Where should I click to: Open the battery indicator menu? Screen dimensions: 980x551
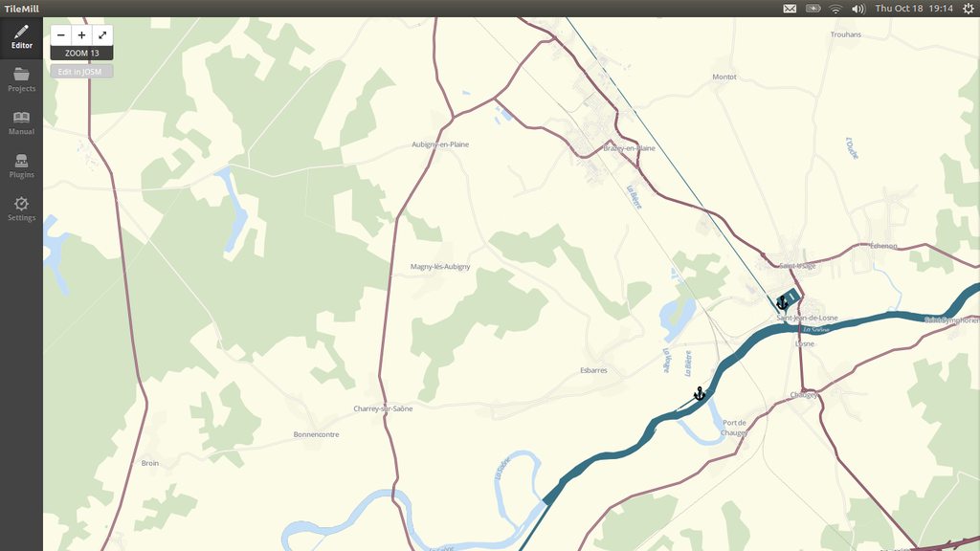pos(813,9)
